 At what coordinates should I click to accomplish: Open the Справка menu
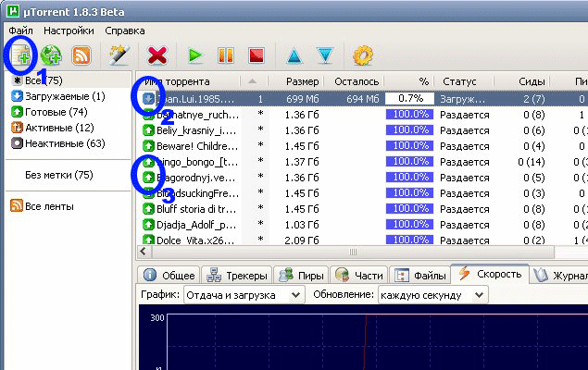click(124, 31)
